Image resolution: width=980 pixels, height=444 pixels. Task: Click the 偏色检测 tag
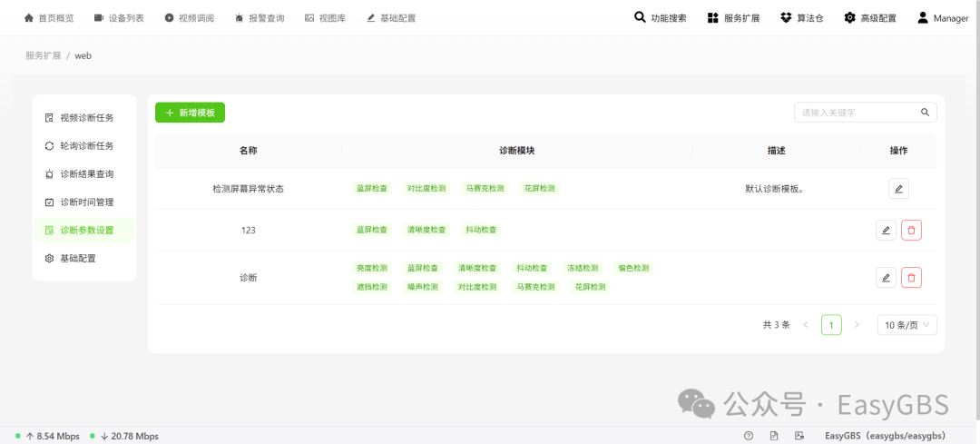pos(633,268)
